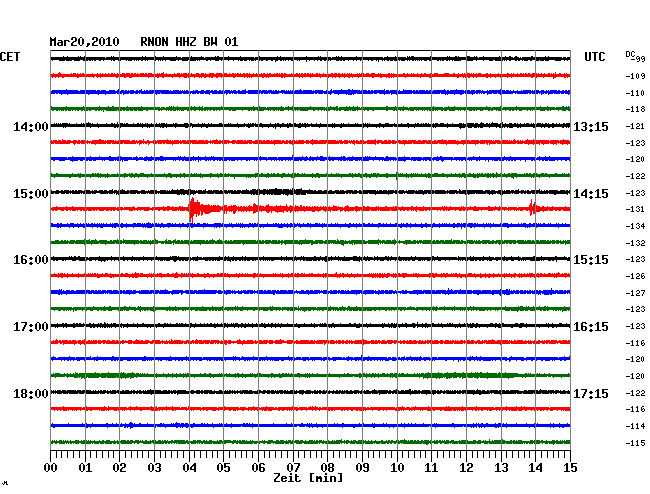Viewport: 650px width, 494px height.
Task: Click the DC value -127
Action: coord(635,293)
